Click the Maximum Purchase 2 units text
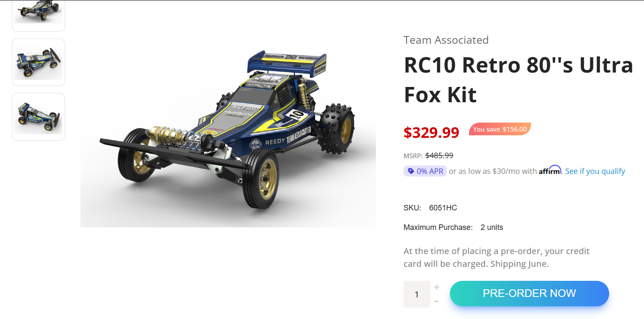The image size is (644, 319). 453,227
